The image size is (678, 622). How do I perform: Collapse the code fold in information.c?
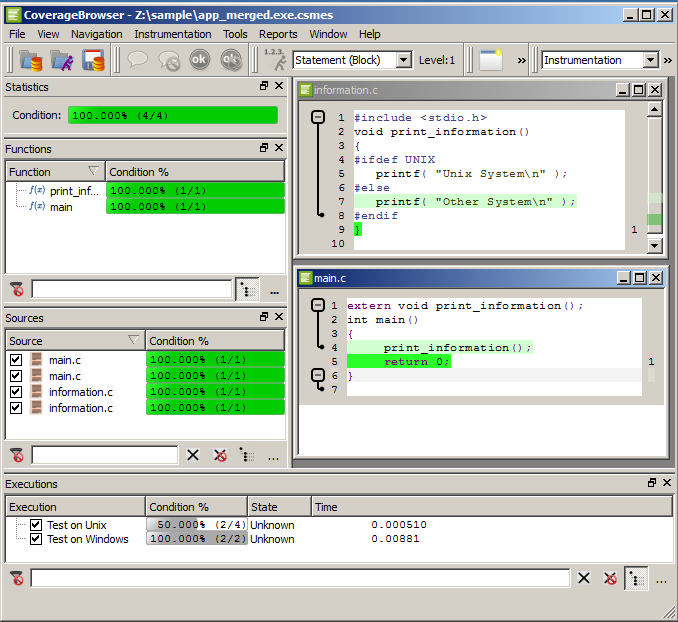pyautogui.click(x=318, y=117)
